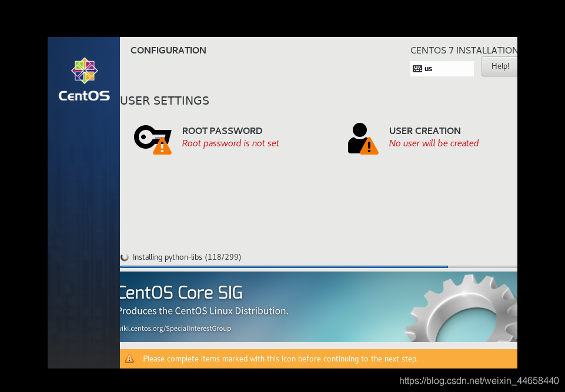Click 'Root password is not set' text
The image size is (565, 392).
point(230,143)
